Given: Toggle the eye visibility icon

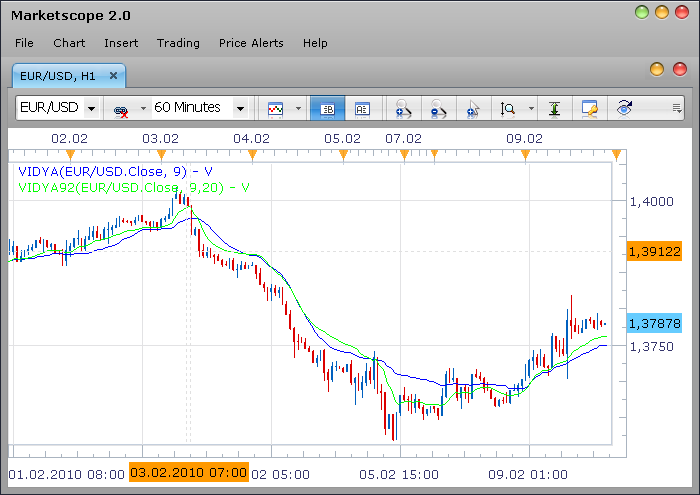Looking at the screenshot, I should 624,108.
